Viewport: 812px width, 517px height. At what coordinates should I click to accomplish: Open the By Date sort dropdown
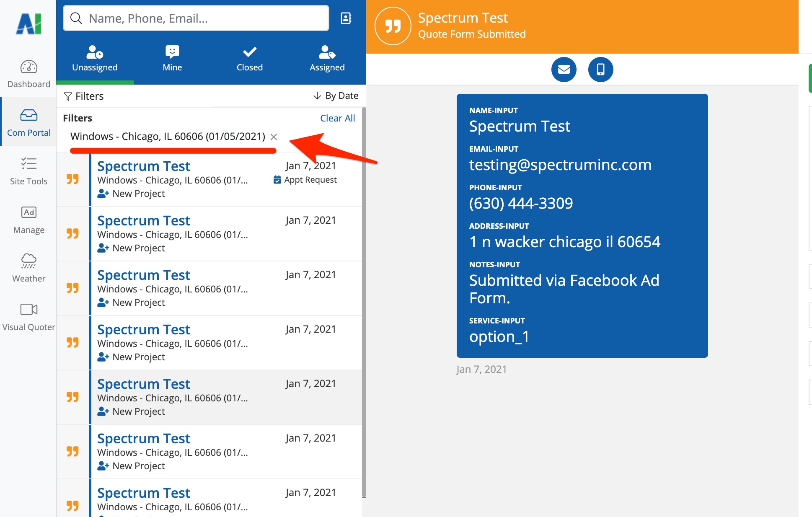(x=336, y=96)
